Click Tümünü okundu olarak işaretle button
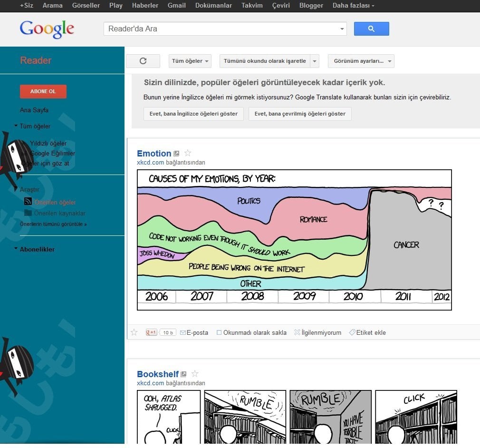 tap(265, 61)
